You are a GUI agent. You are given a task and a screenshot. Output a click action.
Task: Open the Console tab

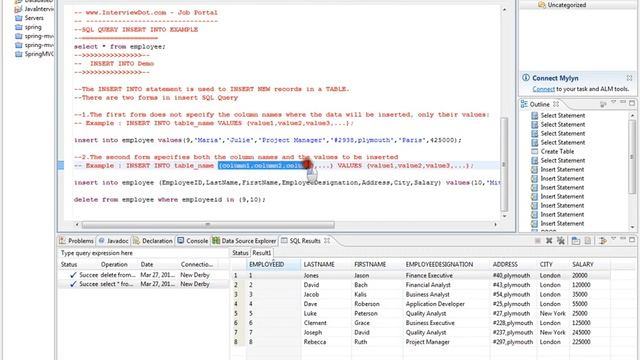[x=193, y=241]
